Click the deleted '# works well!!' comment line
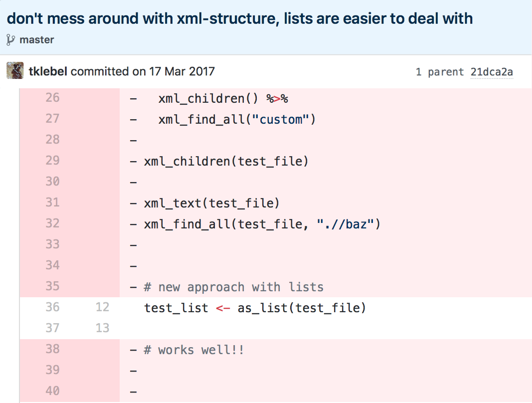This screenshot has width=532, height=403. 194,350
